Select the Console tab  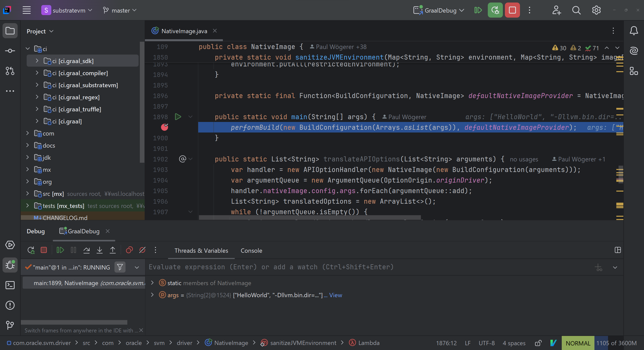pyautogui.click(x=251, y=250)
